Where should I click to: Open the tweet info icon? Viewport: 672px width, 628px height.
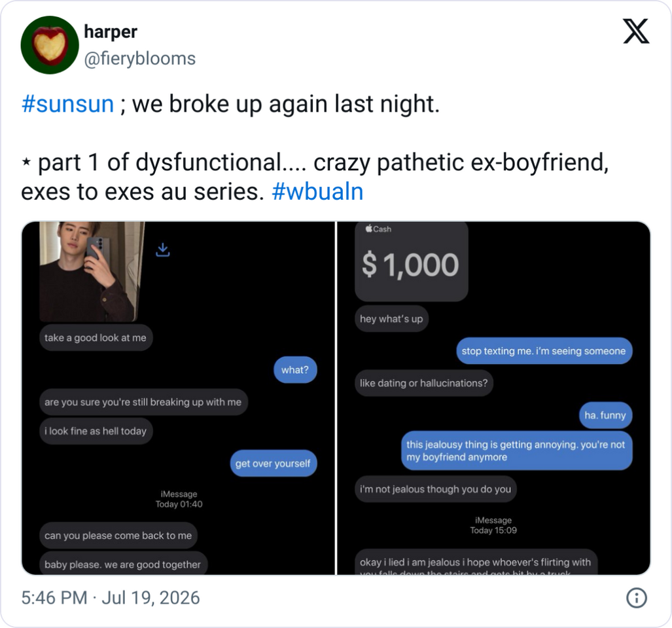[x=637, y=597]
